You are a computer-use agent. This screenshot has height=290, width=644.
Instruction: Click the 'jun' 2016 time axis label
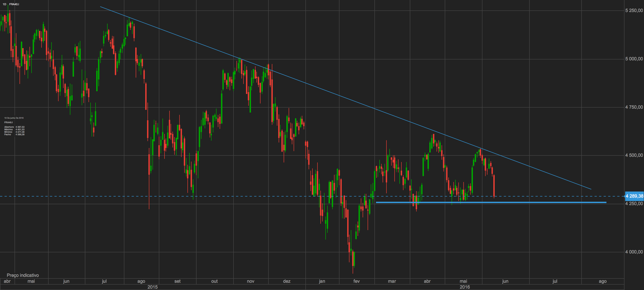point(505,281)
